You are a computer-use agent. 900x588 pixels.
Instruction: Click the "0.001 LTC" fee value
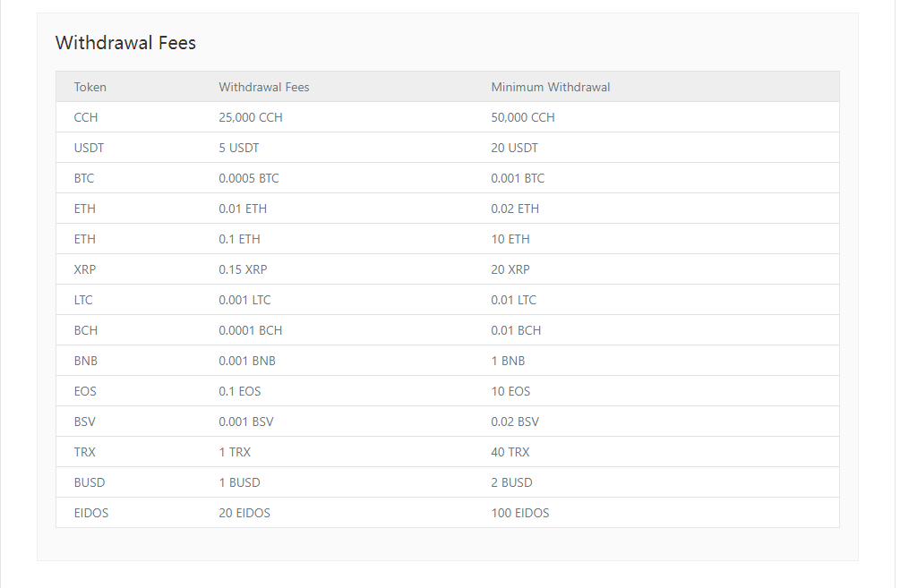click(x=244, y=300)
